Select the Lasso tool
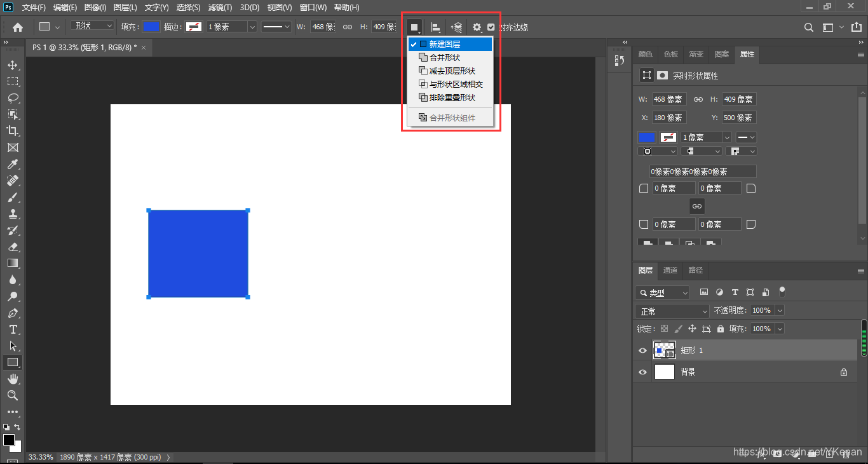This screenshot has height=464, width=868. tap(12, 98)
